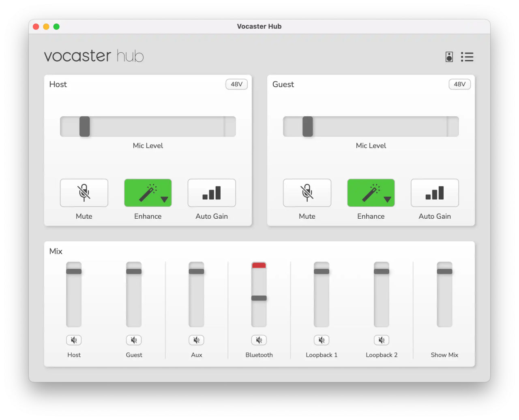Click the Loopback 2 channel label
The image size is (519, 420).
point(382,355)
